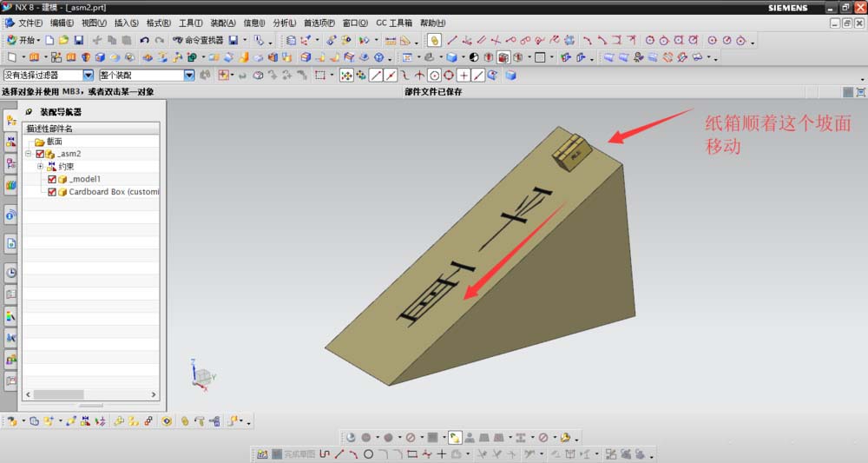The height and width of the screenshot is (463, 868).
Task: Collapse the _asm2 assembly node
Action: [x=29, y=154]
